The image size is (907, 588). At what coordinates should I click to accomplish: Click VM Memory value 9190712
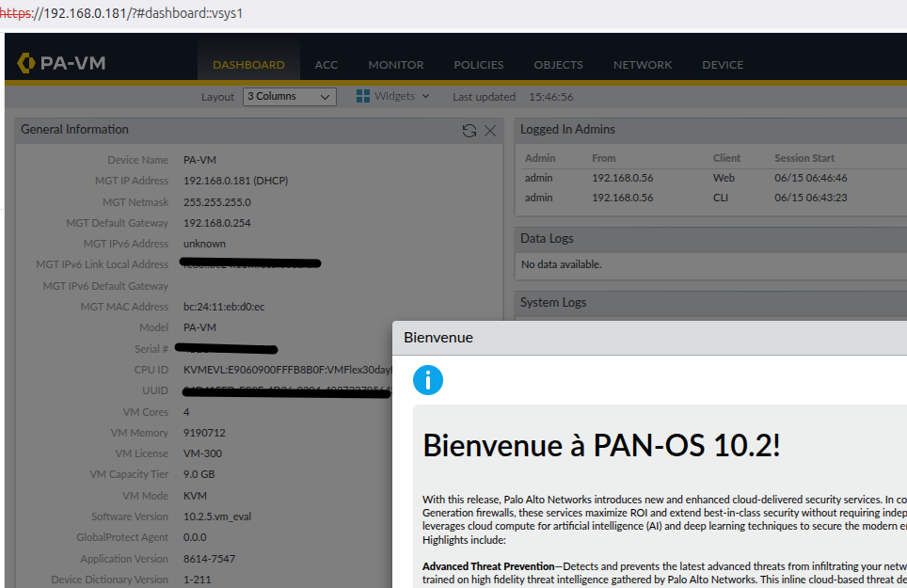204,433
